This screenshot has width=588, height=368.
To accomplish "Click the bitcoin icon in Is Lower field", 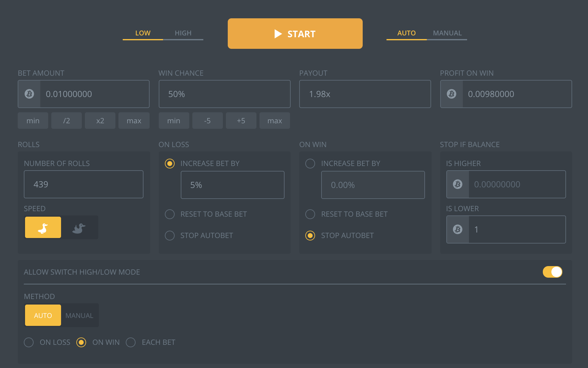I will pos(458,229).
